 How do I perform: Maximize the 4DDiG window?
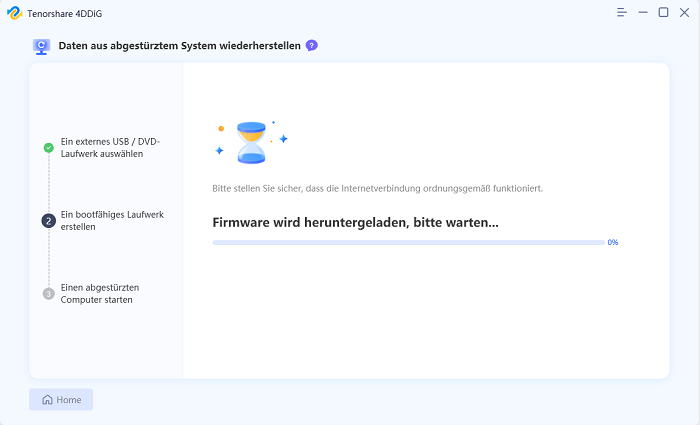click(x=663, y=12)
